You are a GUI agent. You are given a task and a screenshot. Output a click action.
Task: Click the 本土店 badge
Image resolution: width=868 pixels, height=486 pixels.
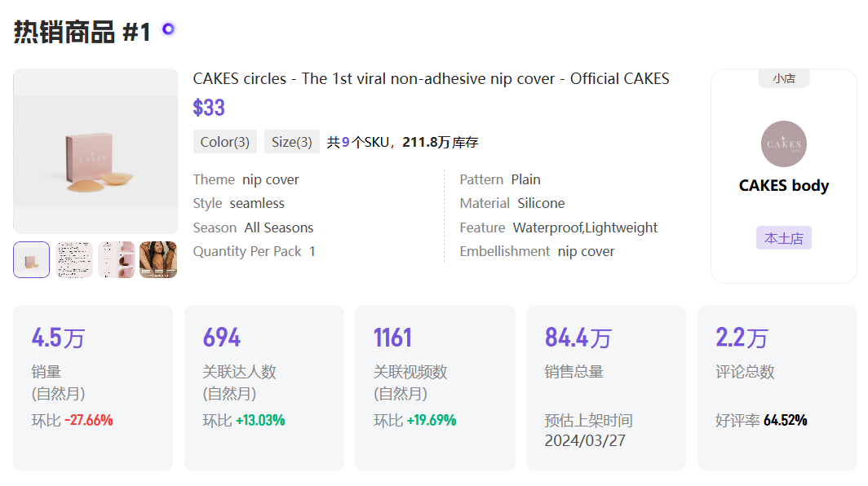pyautogui.click(x=784, y=238)
